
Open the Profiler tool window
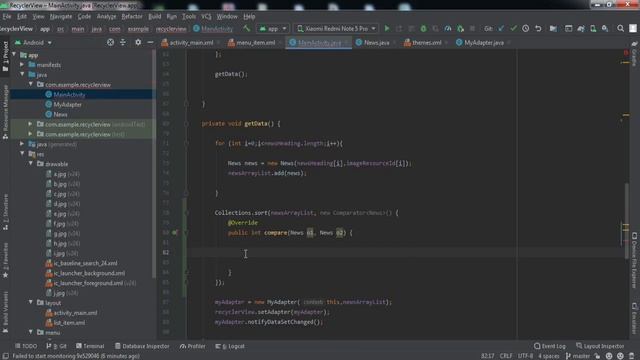192,346
